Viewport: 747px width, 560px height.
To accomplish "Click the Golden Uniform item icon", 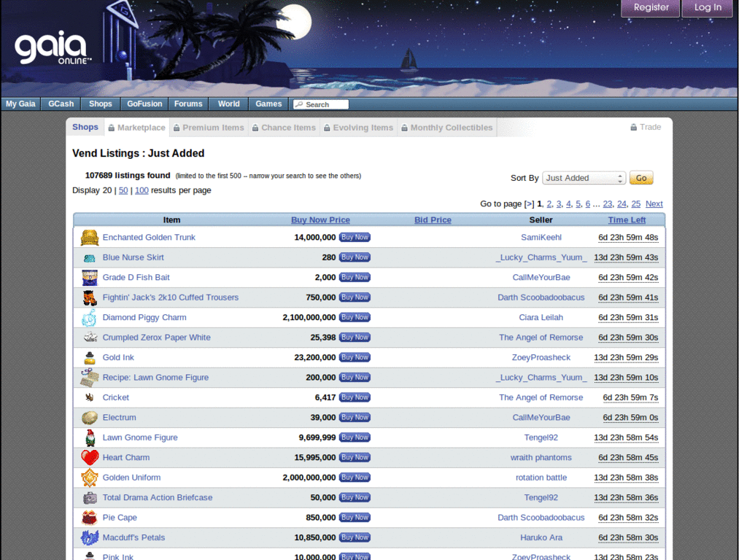I will point(90,478).
